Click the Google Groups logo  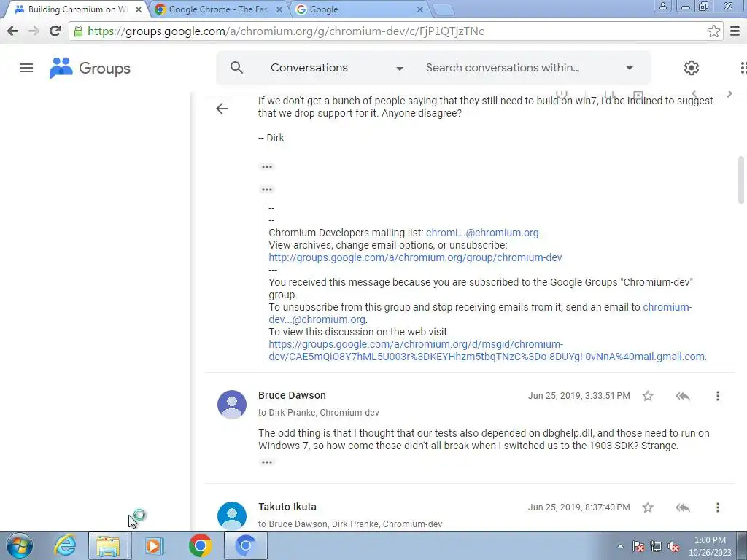click(x=90, y=68)
